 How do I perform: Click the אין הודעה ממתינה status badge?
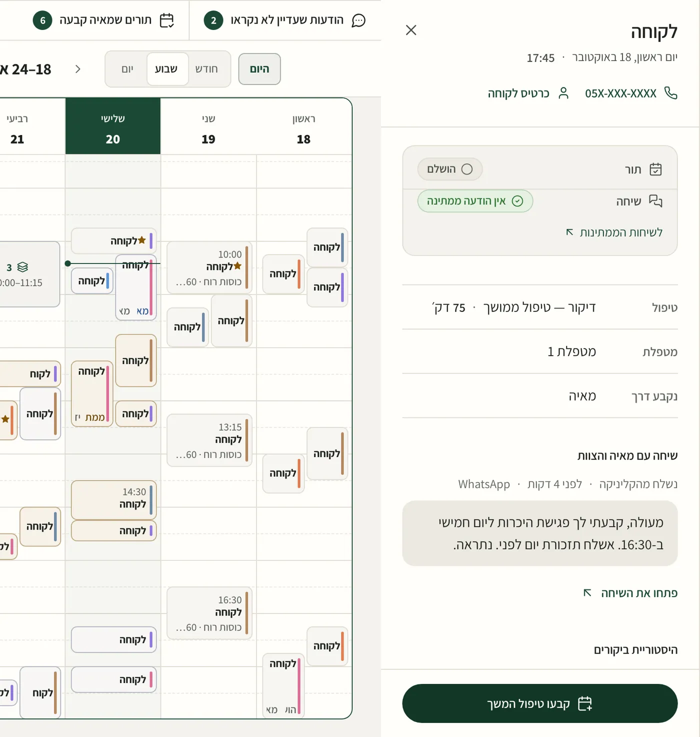pyautogui.click(x=475, y=201)
